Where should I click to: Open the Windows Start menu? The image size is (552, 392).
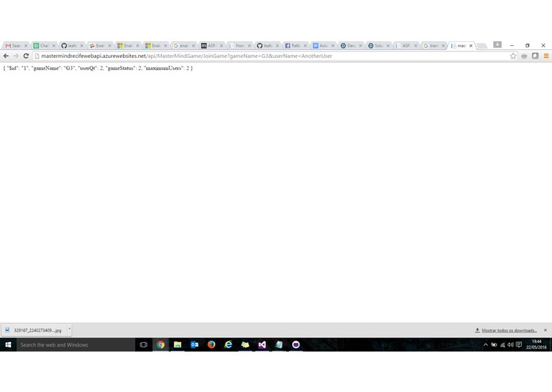[x=8, y=344]
